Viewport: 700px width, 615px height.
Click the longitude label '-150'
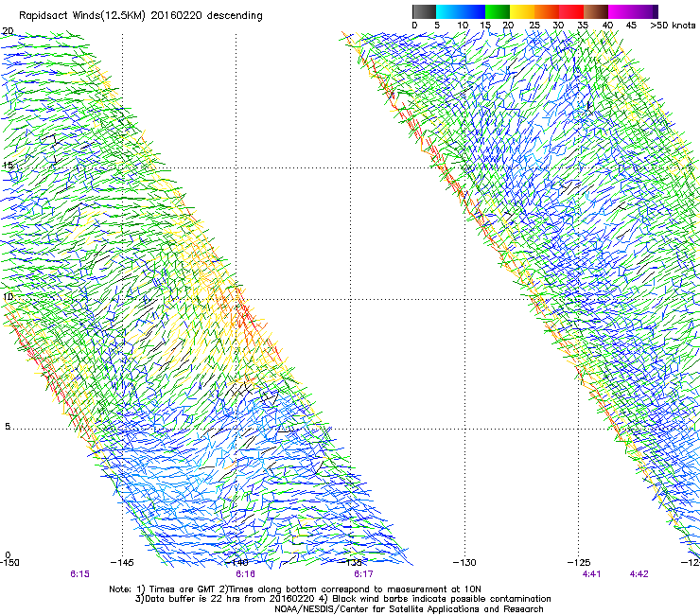[x=9, y=562]
